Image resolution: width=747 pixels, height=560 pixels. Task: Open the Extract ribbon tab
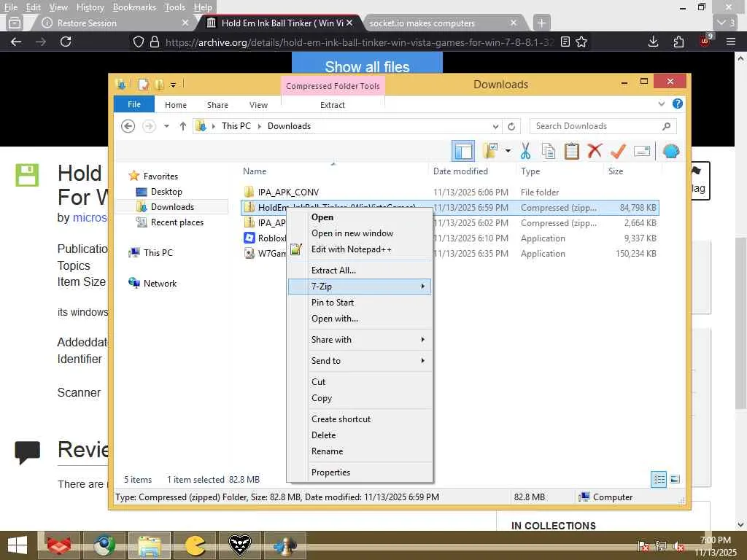click(332, 105)
